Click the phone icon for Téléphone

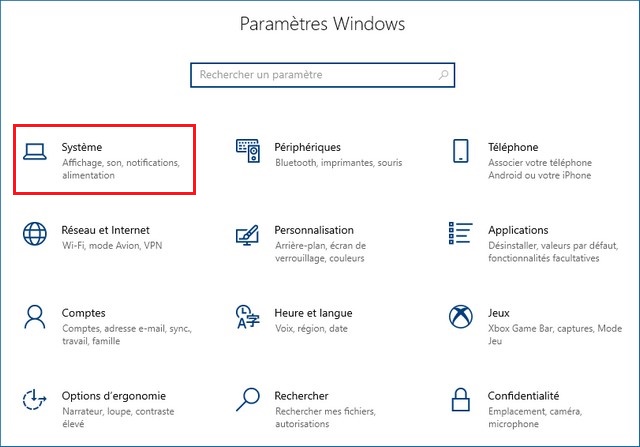pos(460,151)
